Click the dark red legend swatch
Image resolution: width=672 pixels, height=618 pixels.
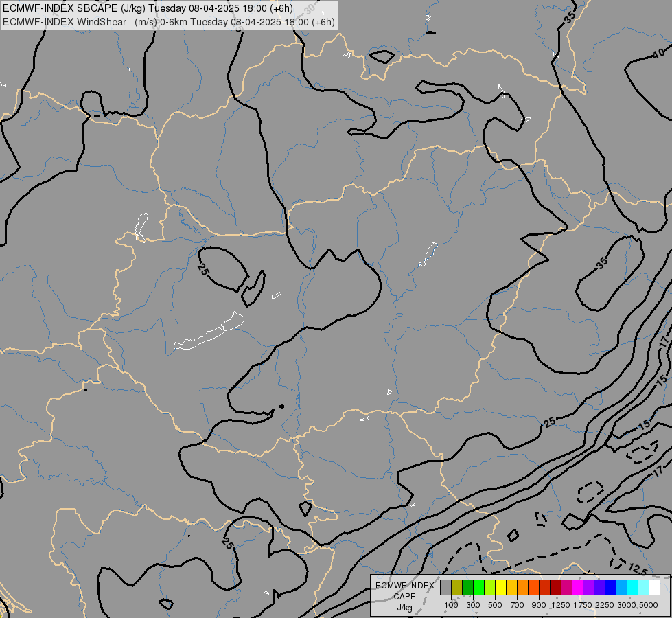556,588
